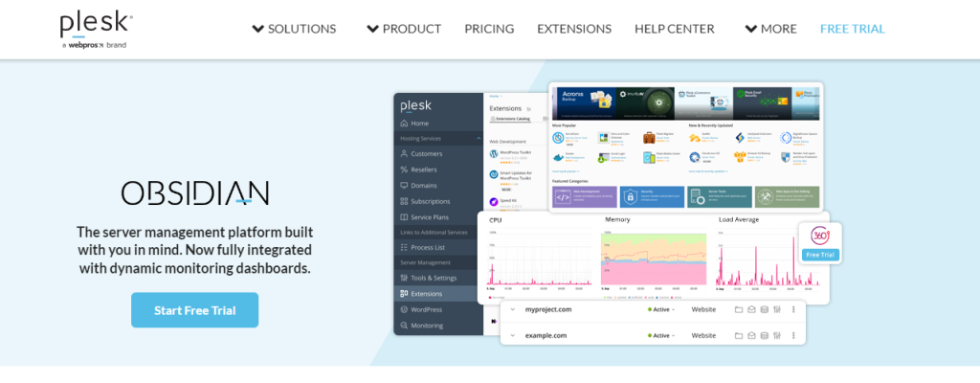980x383 pixels.
Task: Open the Server Tools featured category
Action: (720, 197)
